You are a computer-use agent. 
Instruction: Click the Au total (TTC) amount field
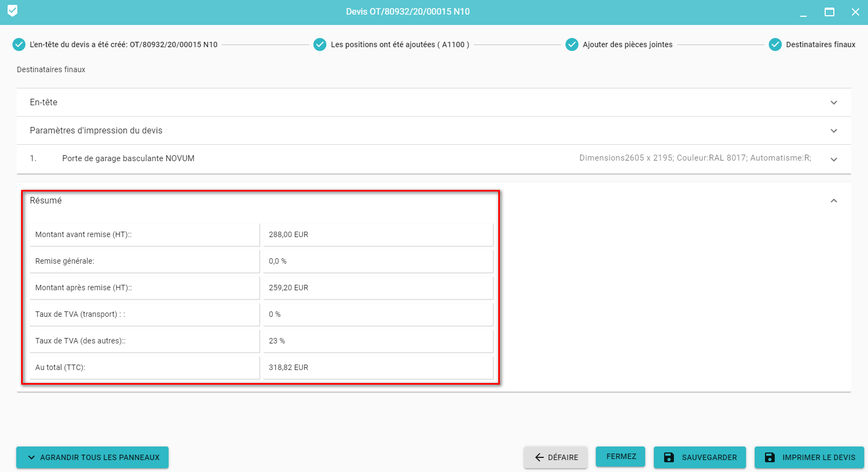click(378, 367)
